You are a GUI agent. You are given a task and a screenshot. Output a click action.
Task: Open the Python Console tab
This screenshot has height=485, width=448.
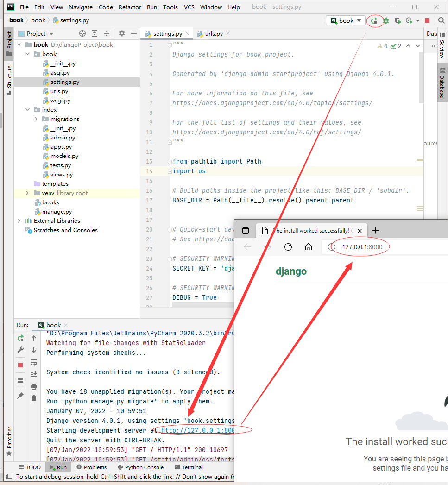pos(141,467)
